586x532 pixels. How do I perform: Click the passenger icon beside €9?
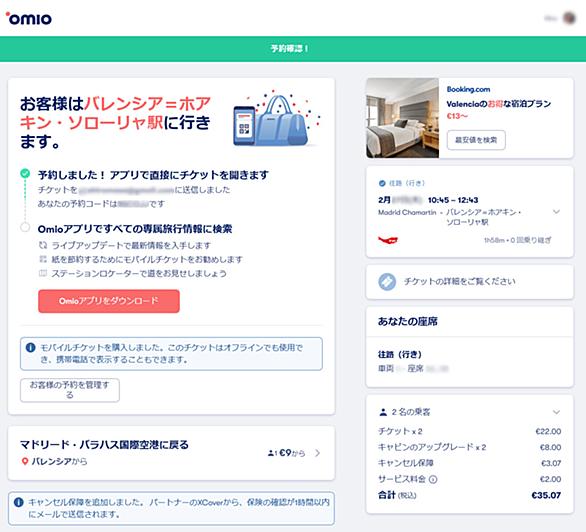(271, 453)
